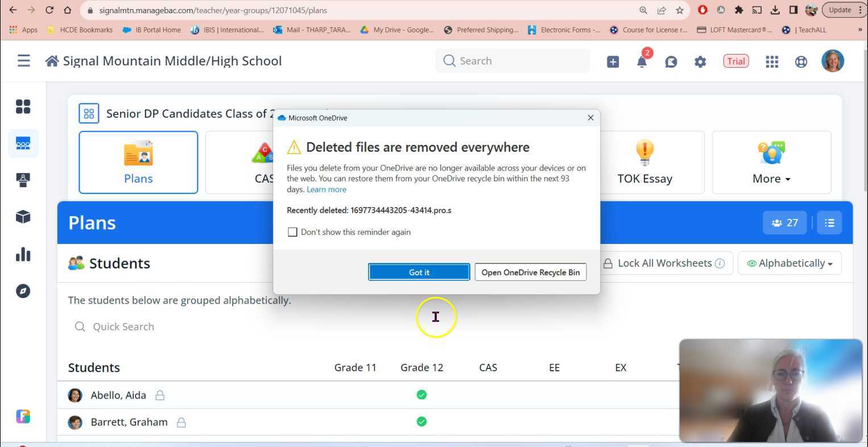Click the share page icon in address bar
This screenshot has width=868, height=447.
662,10
